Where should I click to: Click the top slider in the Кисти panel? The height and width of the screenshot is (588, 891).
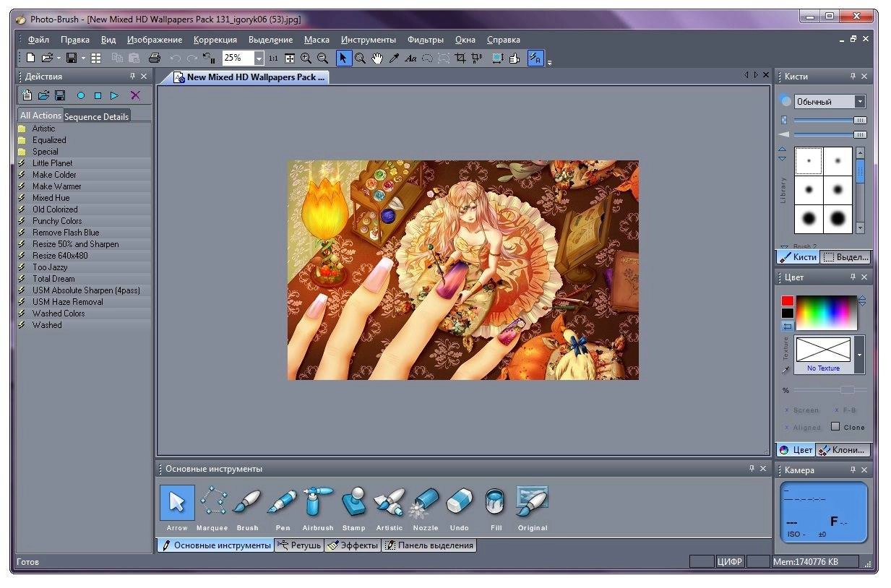point(830,120)
